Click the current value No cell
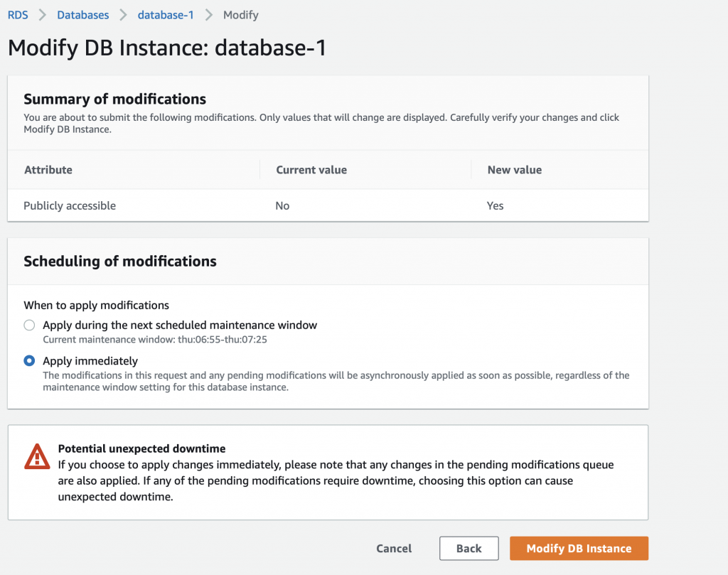The image size is (728, 575). pyautogui.click(x=282, y=205)
